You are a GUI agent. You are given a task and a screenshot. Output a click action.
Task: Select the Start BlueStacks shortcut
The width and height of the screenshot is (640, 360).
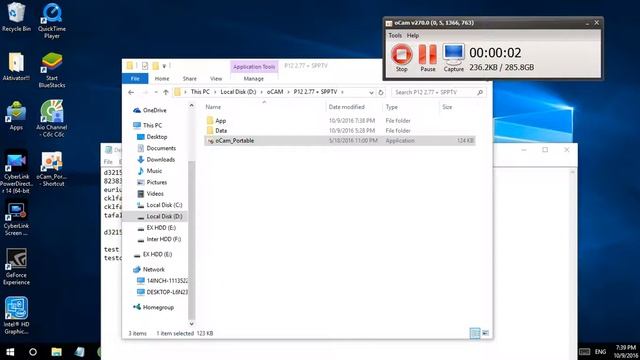pyautogui.click(x=52, y=70)
